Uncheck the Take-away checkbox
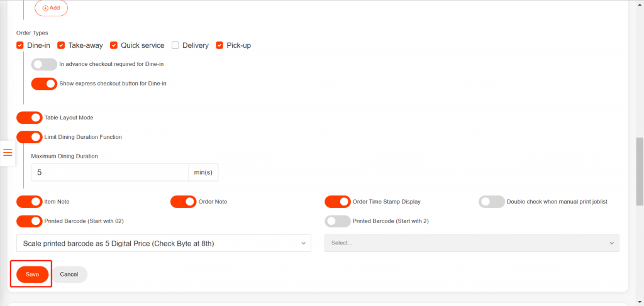Viewport: 644px width, 306px height. coord(61,45)
